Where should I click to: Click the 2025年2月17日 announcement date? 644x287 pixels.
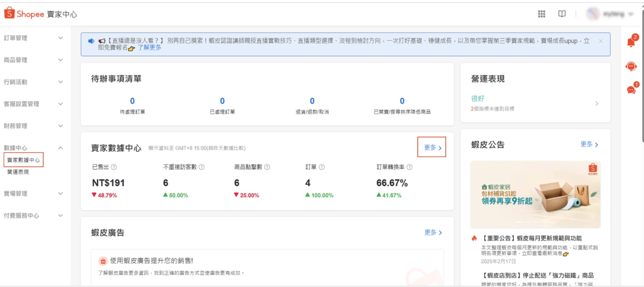point(498,261)
